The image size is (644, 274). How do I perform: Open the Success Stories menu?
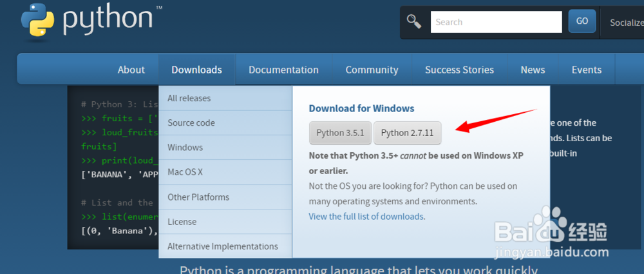coord(459,70)
